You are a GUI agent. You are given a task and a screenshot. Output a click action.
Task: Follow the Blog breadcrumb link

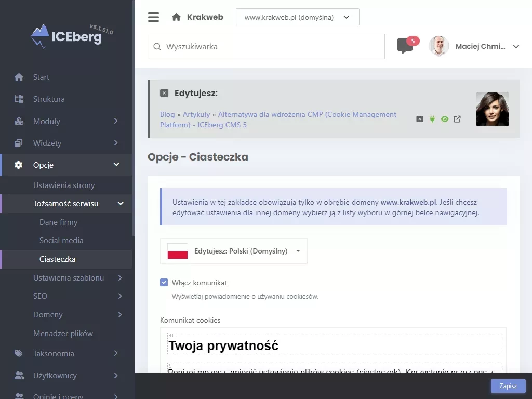coord(167,114)
